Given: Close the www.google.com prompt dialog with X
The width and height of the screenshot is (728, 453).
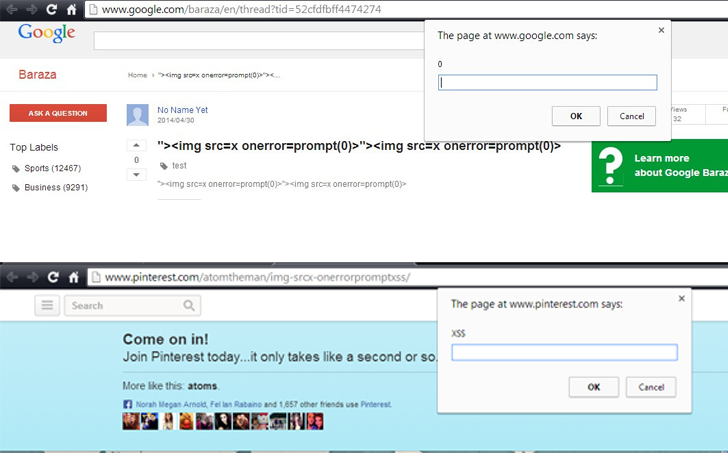Looking at the screenshot, I should pos(661,30).
